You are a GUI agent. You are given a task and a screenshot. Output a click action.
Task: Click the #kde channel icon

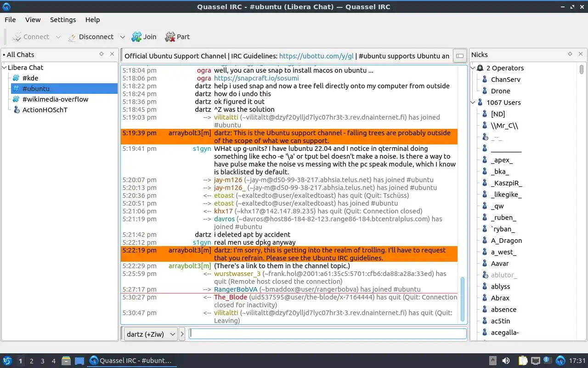tap(16, 78)
